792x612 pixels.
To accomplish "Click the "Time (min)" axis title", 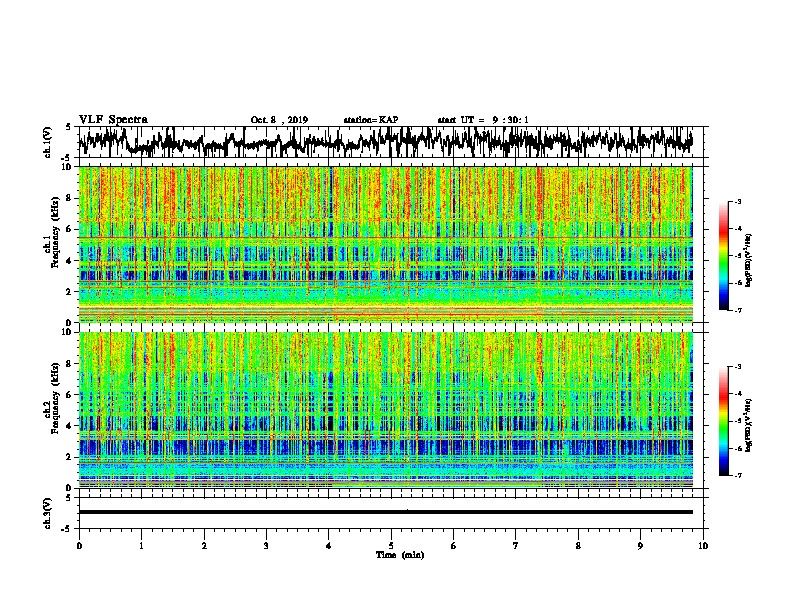I will [400, 555].
